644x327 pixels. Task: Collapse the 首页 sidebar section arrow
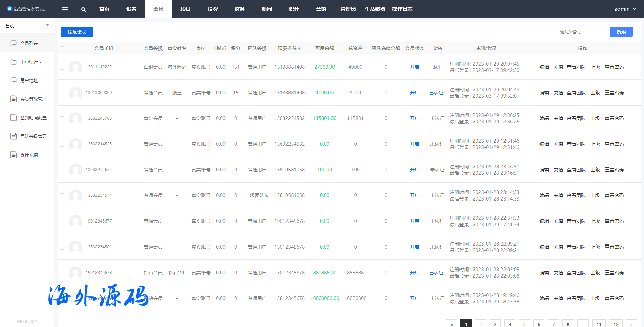47,25
